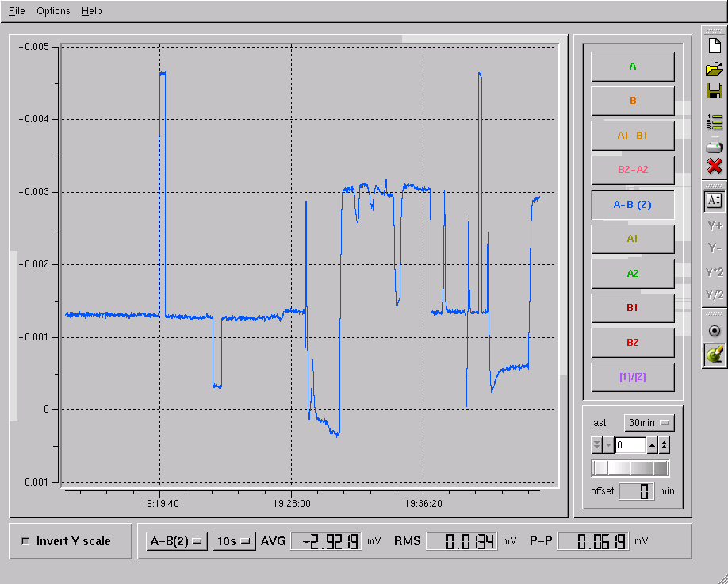This screenshot has width=728, height=584.
Task: Save data with the floppy disk icon
Action: coord(714,90)
